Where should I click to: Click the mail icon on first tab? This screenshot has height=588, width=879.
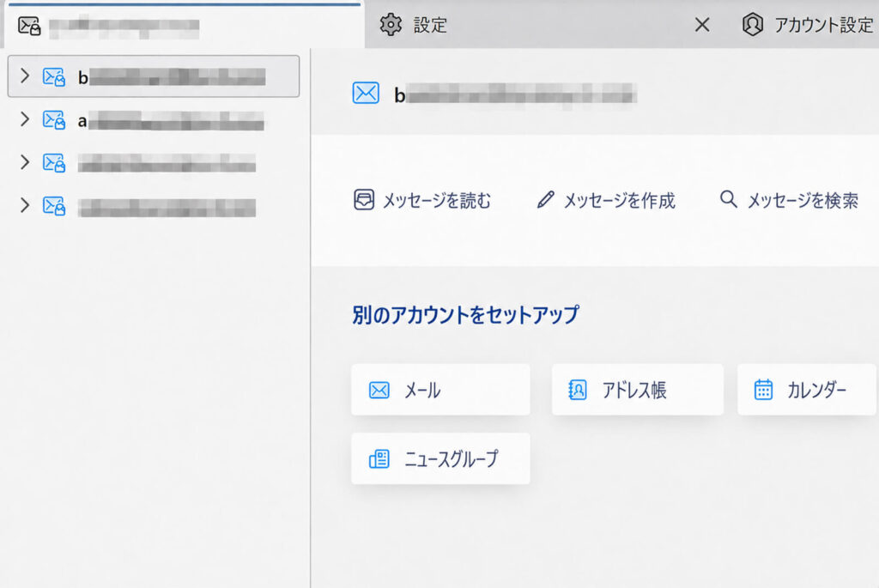[29, 26]
